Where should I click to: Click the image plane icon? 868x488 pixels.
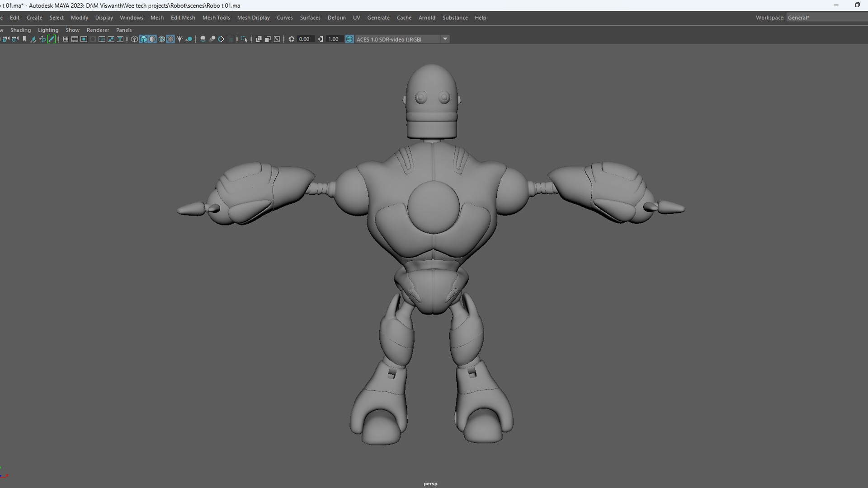click(33, 39)
